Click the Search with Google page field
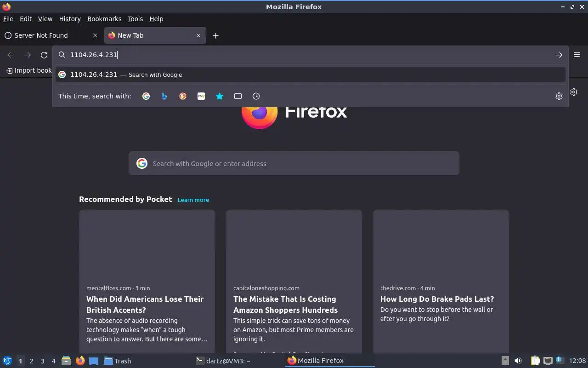This screenshot has height=368, width=588. 294,163
